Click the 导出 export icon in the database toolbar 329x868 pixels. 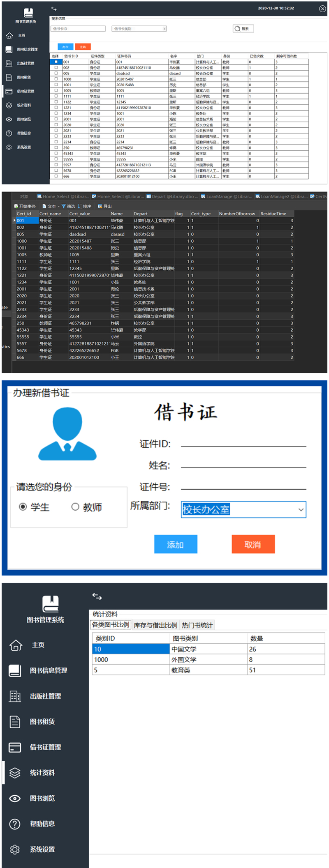(x=100, y=206)
